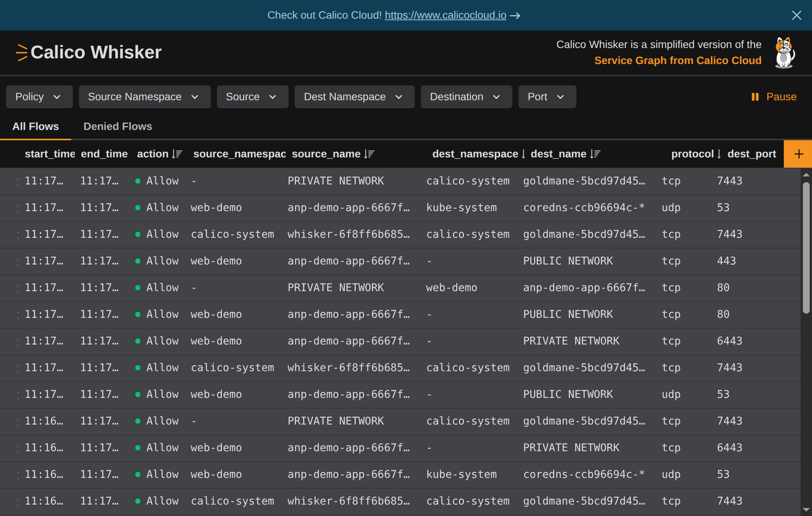Image resolution: width=812 pixels, height=516 pixels.
Task: Click the cat mascot image
Action: point(785,53)
